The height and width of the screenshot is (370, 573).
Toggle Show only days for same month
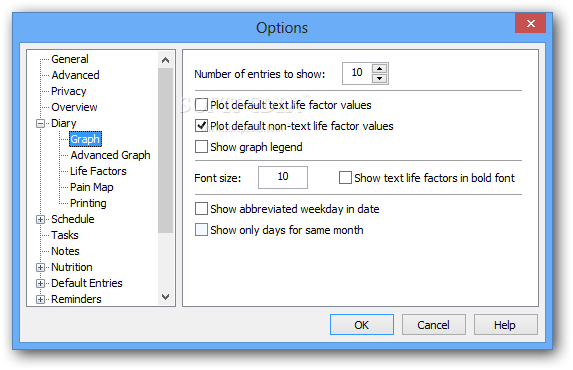tap(201, 230)
